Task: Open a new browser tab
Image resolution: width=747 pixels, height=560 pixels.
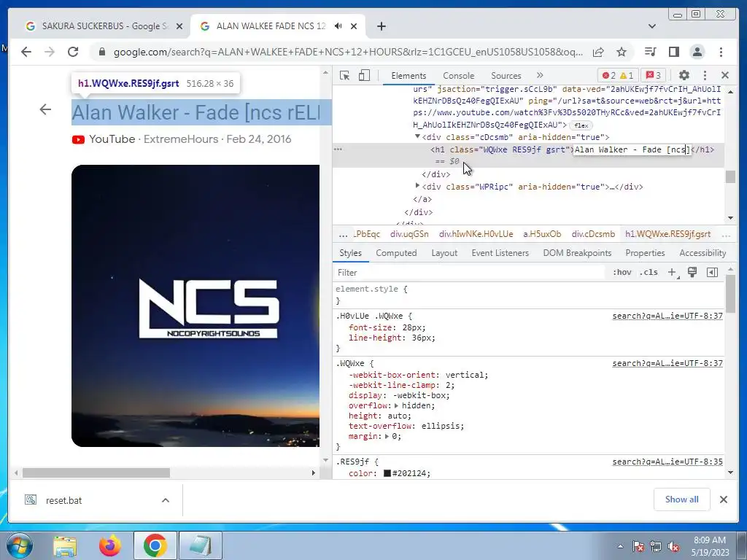Action: 381,26
